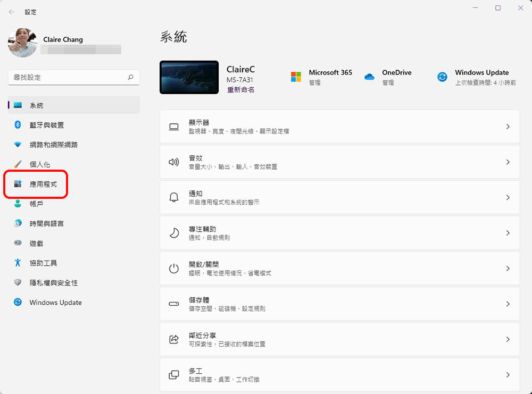
Task: Click the 尋找設定 search field
Action: [73, 77]
